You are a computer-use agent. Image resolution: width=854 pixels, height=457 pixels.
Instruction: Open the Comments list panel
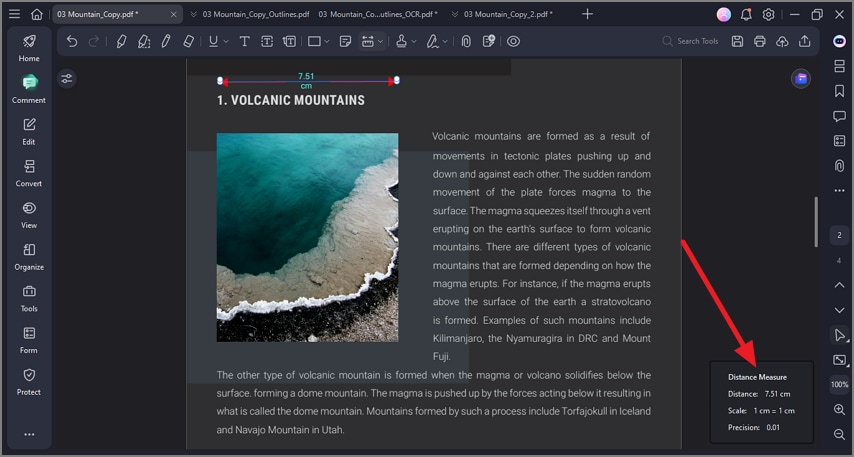tap(839, 116)
